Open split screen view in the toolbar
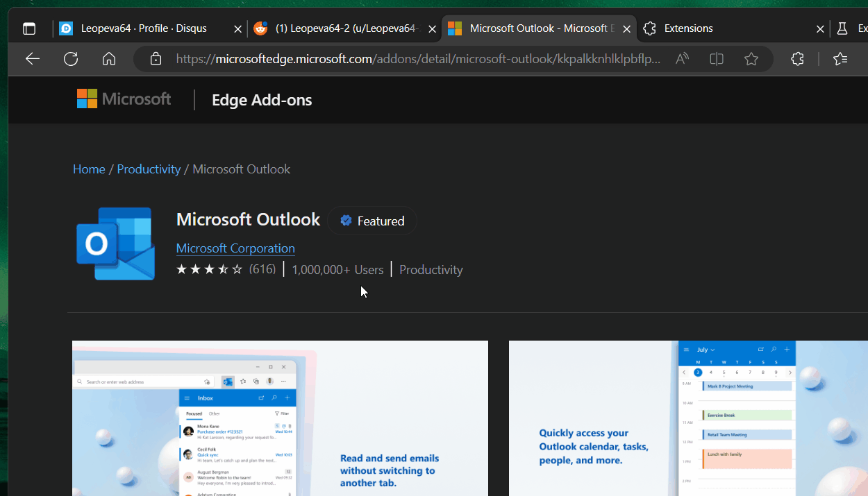Image resolution: width=868 pixels, height=496 pixels. pyautogui.click(x=716, y=59)
